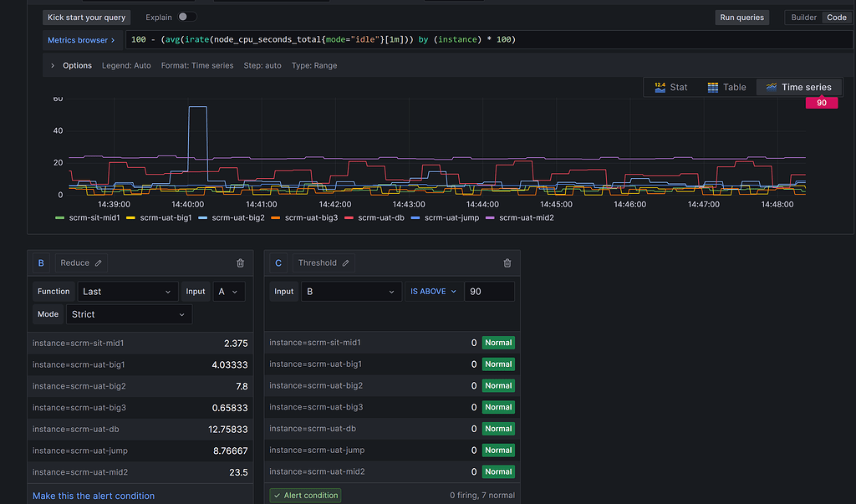
Task: Click the C expression badge
Action: tap(278, 262)
